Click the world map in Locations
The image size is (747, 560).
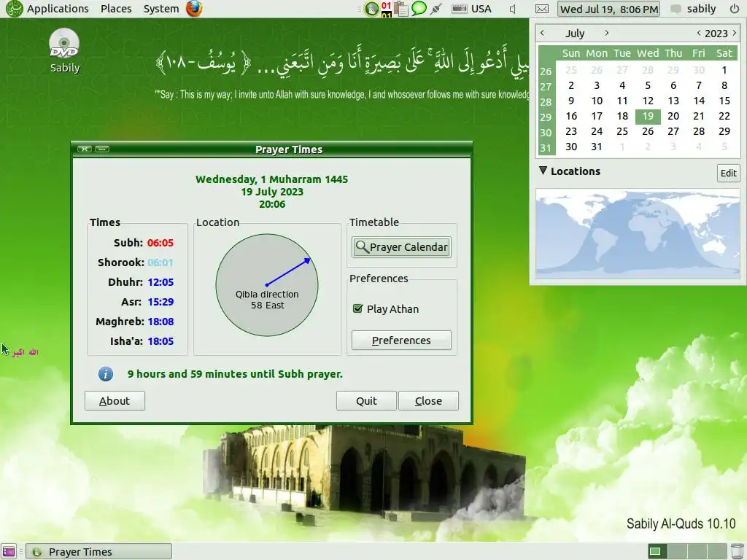[638, 233]
